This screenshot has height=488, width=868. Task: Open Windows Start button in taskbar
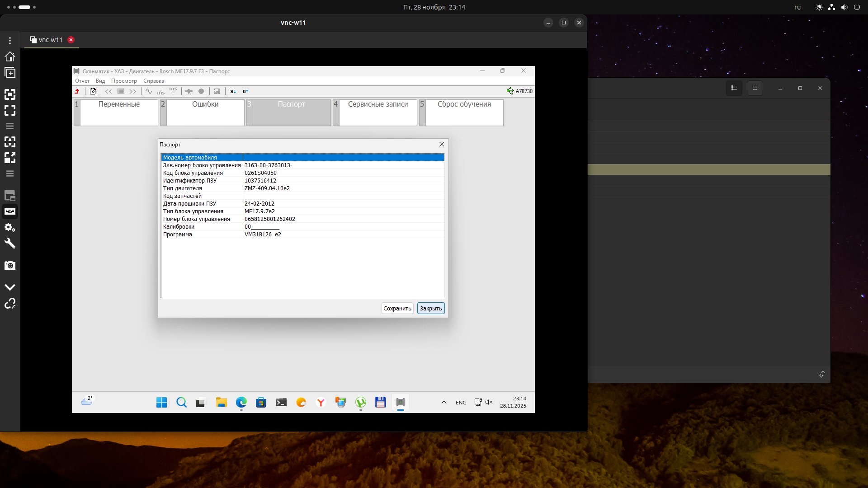tap(161, 402)
